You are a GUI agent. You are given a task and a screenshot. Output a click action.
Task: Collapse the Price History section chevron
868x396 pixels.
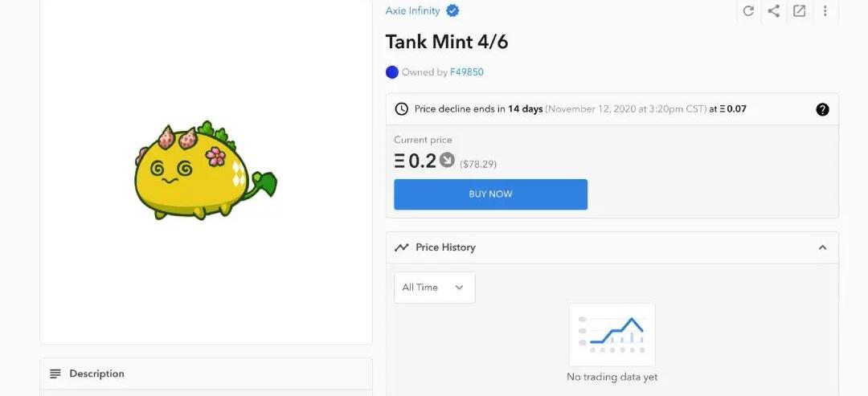pyautogui.click(x=822, y=247)
